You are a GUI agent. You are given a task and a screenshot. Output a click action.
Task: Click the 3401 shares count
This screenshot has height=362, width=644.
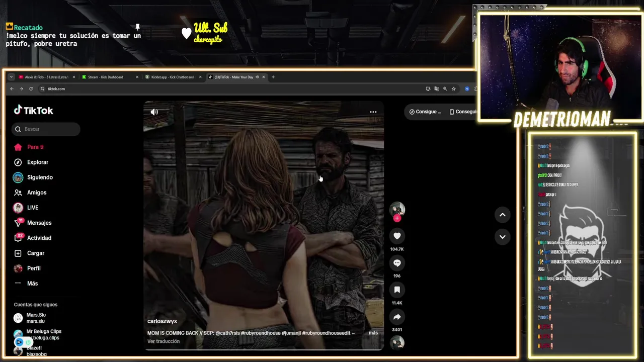click(x=397, y=330)
